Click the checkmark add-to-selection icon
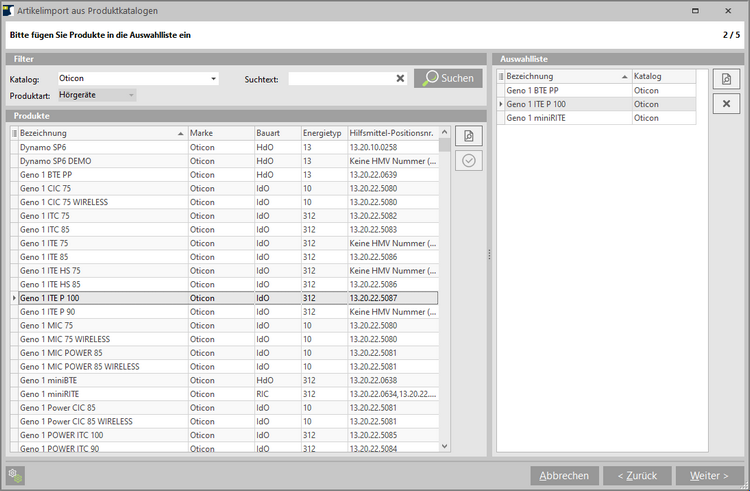Image resolution: width=750 pixels, height=491 pixels. tap(468, 161)
